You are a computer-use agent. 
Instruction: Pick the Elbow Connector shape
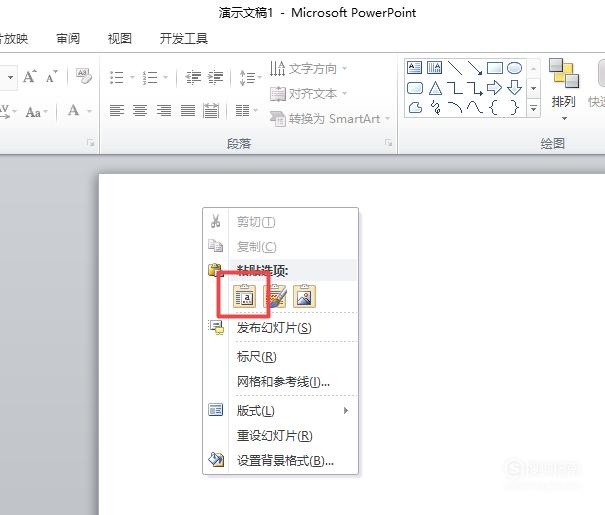coord(455,88)
